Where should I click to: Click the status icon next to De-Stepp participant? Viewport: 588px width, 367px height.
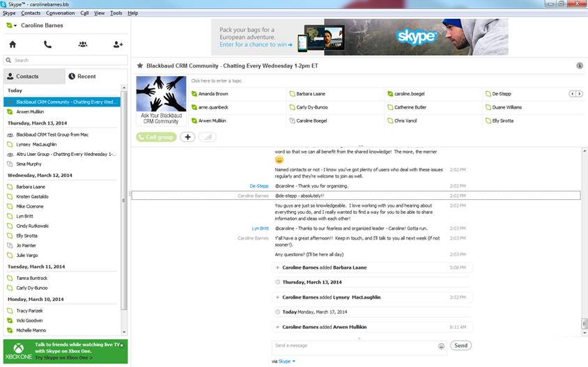488,94
